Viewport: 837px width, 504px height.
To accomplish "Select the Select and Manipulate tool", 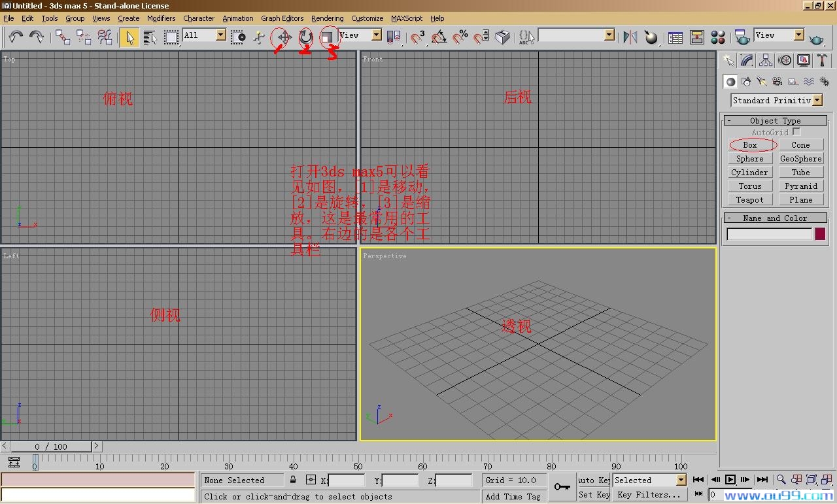I will (x=259, y=37).
